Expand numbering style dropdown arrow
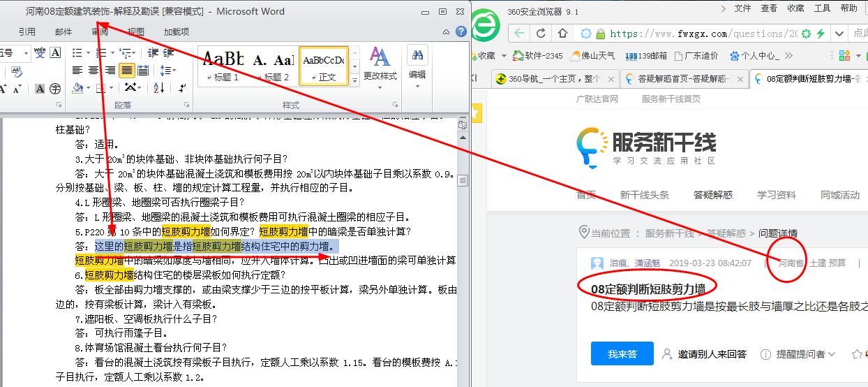The image size is (868, 387). pyautogui.click(x=111, y=53)
